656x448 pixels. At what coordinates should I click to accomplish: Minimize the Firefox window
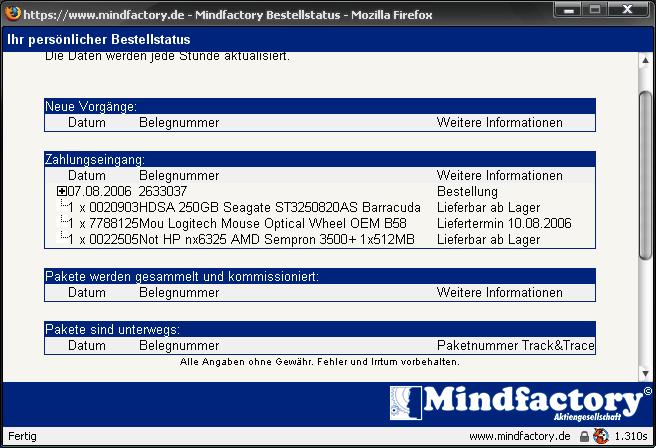[568, 10]
